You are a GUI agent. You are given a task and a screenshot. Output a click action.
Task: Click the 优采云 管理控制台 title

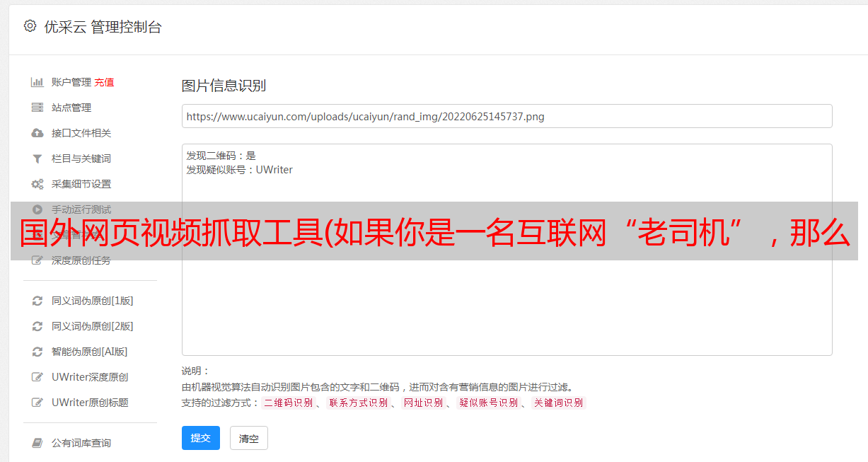pos(103,27)
